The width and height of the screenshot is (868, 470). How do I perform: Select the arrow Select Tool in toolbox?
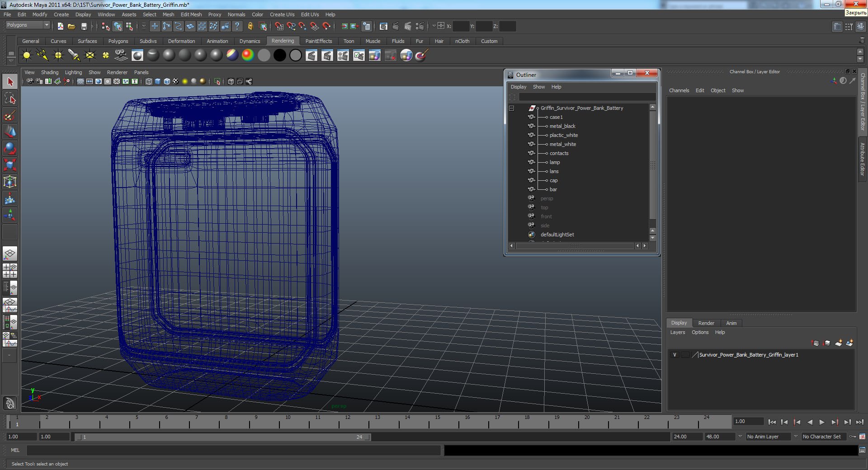click(x=10, y=82)
